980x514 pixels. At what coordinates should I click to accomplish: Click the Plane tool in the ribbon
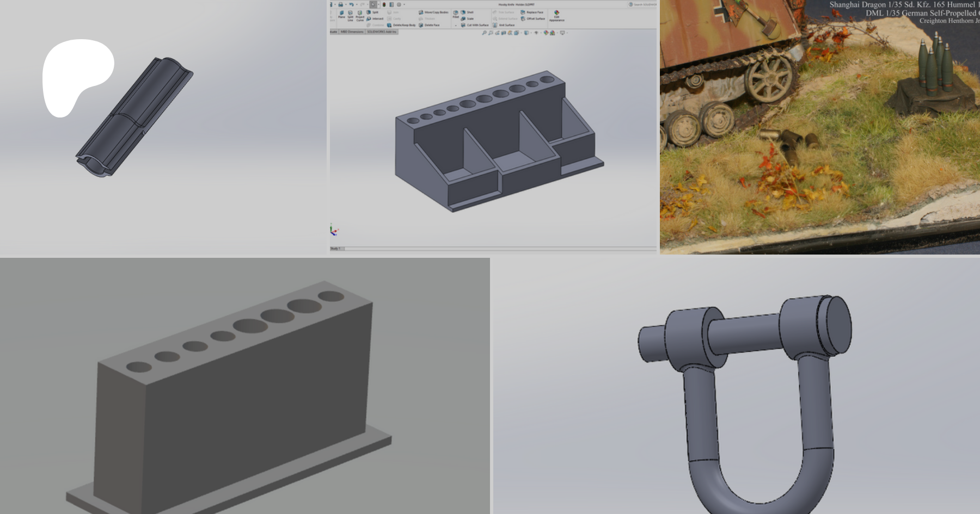tap(341, 14)
